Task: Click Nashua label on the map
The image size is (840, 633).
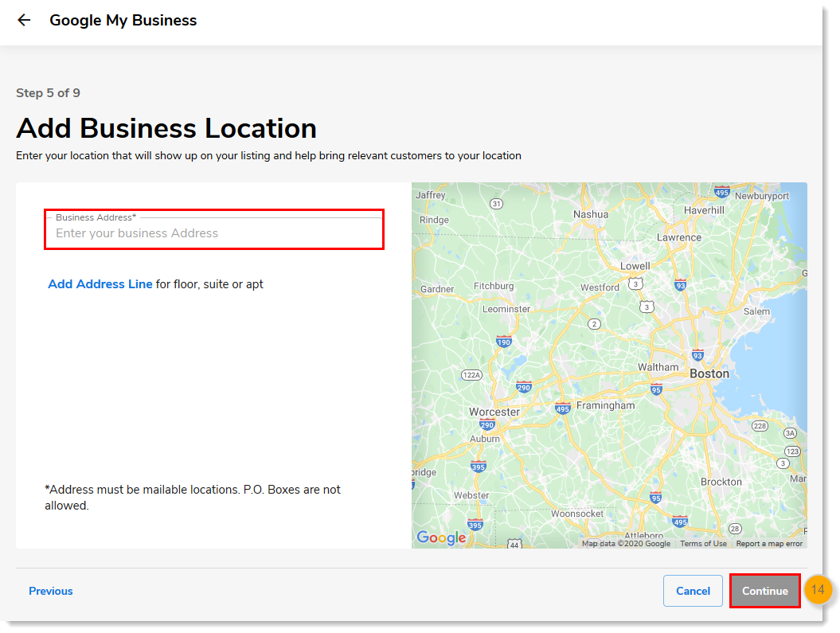Action: coord(591,214)
